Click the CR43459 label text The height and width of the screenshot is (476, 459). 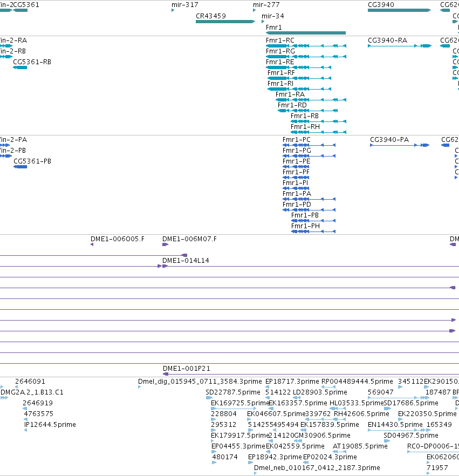click(x=211, y=16)
